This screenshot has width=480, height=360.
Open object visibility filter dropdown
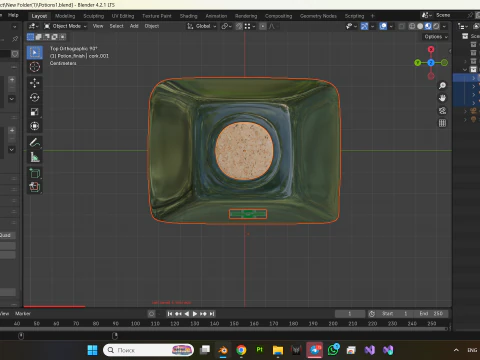click(351, 26)
